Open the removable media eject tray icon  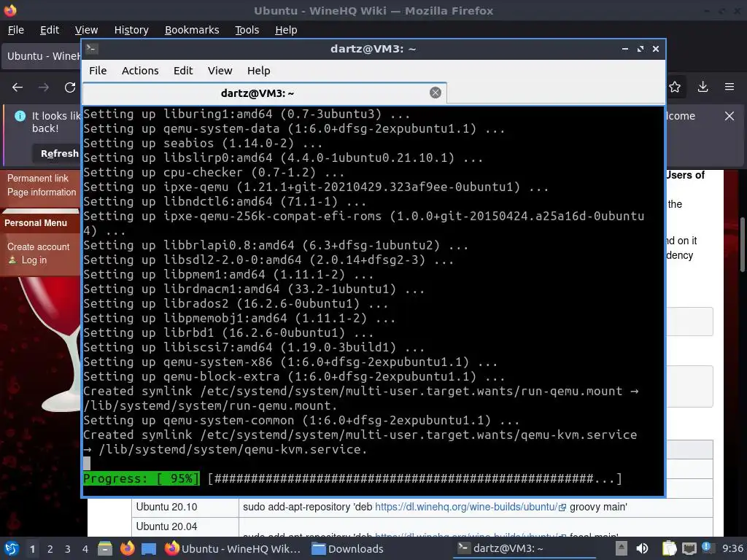[621, 548]
